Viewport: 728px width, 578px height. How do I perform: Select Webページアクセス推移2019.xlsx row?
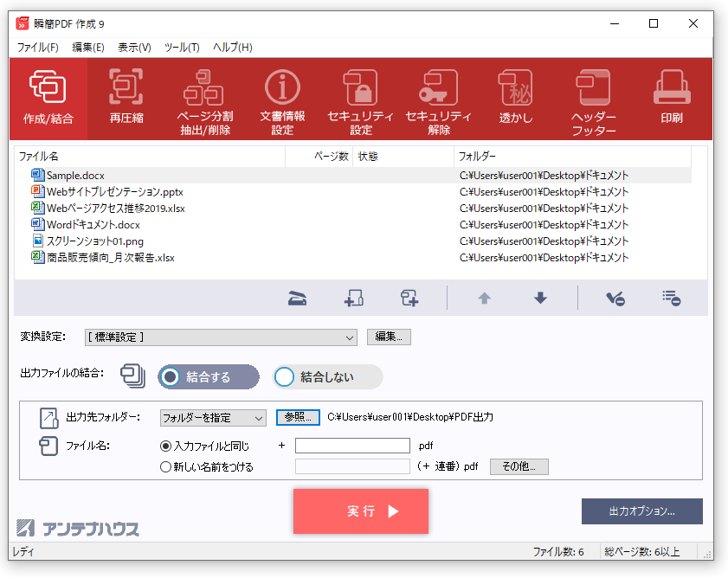click(353, 208)
